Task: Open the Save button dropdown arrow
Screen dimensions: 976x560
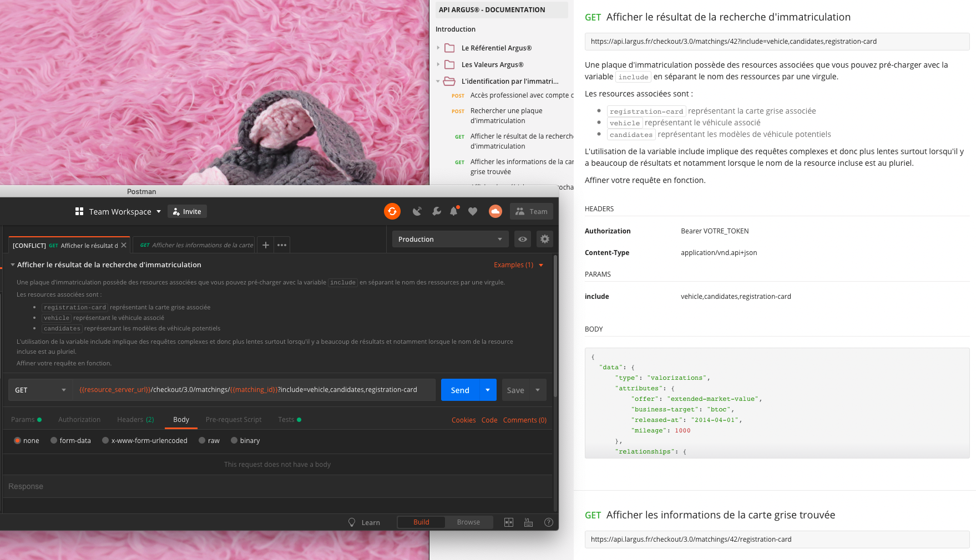Action: point(538,390)
